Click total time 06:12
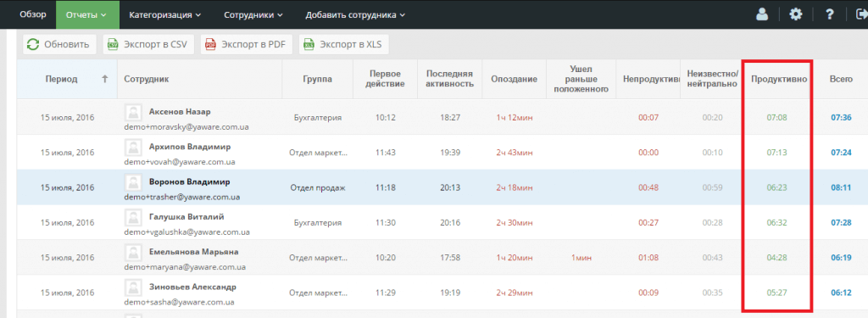Screen dimensions: 868x318 click(x=841, y=293)
